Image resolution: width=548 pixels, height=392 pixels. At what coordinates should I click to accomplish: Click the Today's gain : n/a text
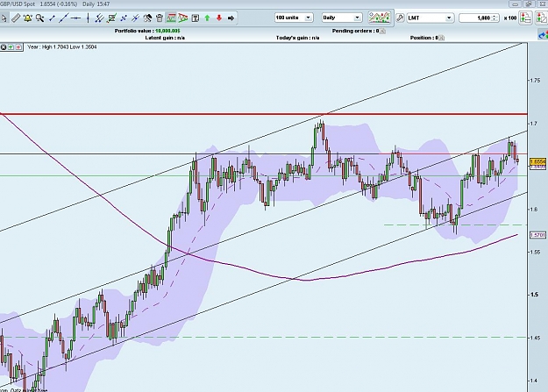[x=297, y=38]
